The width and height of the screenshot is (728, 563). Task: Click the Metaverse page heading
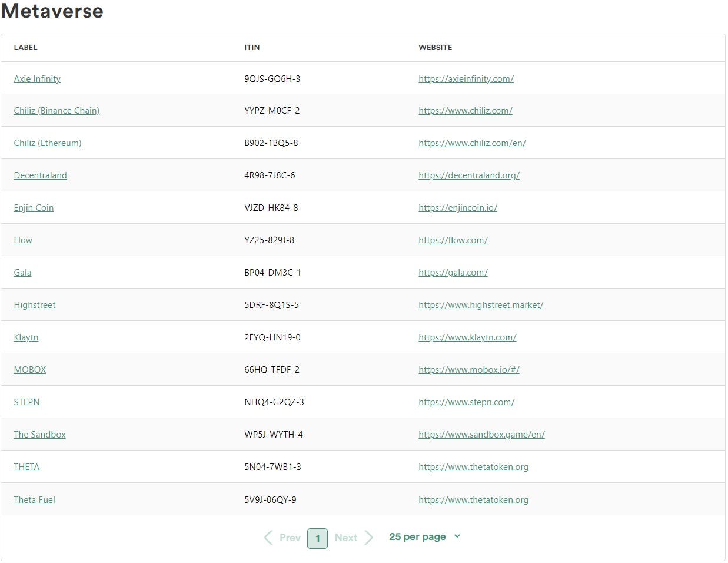(x=52, y=11)
